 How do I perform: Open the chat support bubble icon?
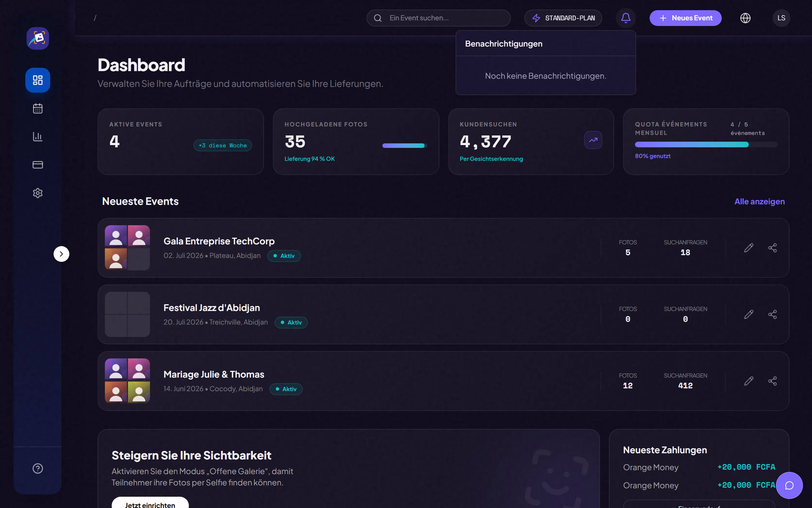(789, 485)
